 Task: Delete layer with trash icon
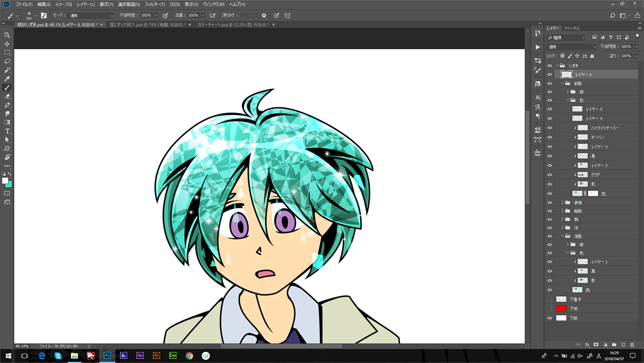click(x=632, y=345)
